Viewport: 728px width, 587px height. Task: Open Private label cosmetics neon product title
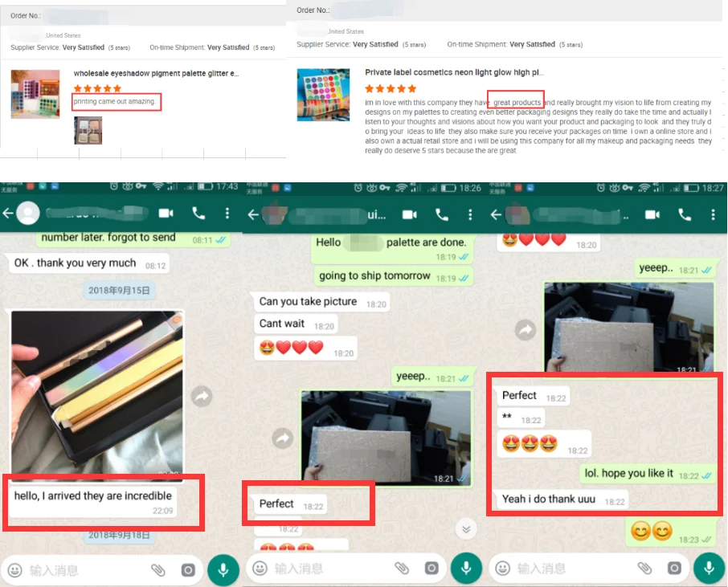[x=454, y=72]
